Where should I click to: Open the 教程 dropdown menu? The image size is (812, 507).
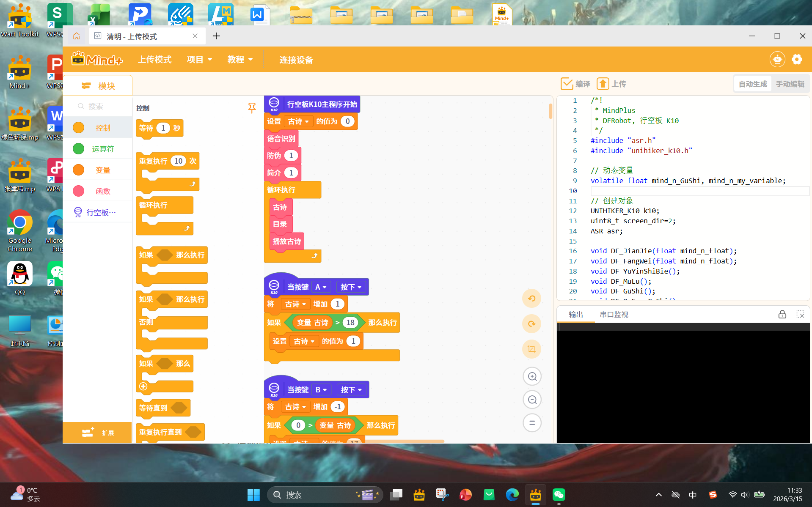pyautogui.click(x=240, y=60)
